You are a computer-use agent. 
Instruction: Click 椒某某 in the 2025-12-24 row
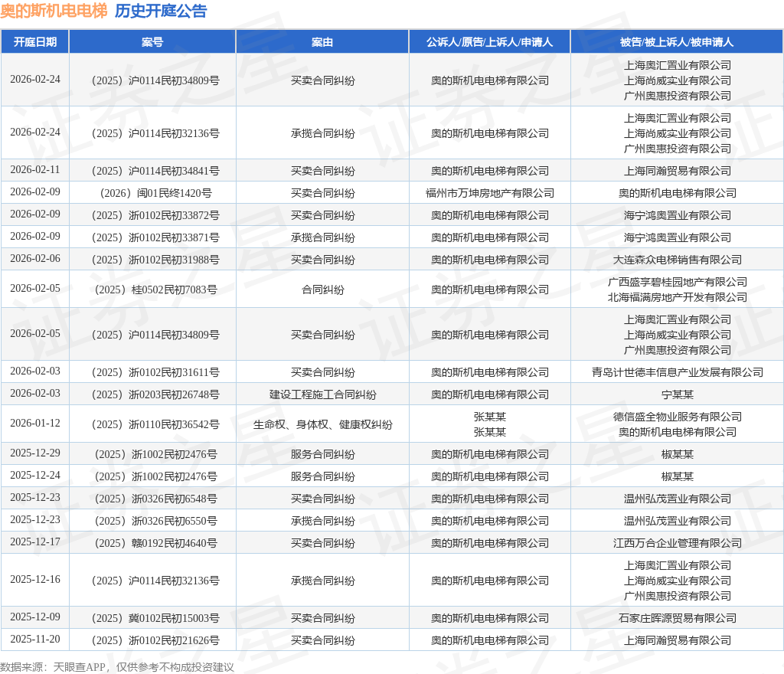pyautogui.click(x=677, y=476)
